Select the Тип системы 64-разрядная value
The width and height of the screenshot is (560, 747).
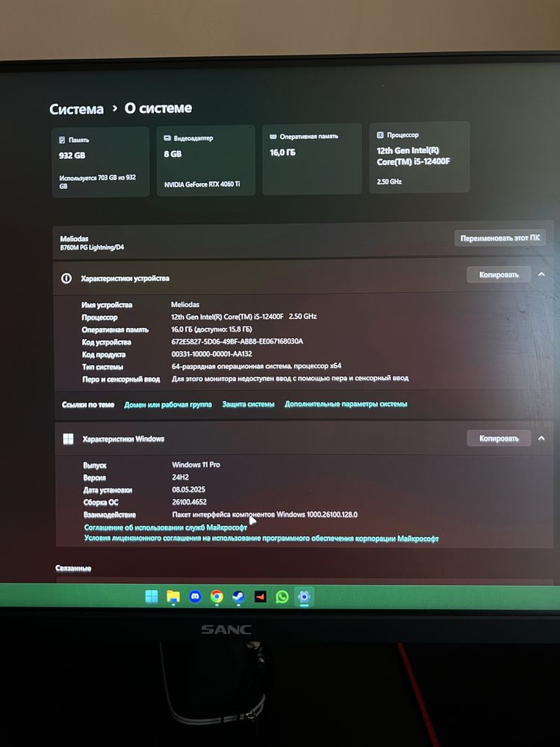(x=256, y=366)
